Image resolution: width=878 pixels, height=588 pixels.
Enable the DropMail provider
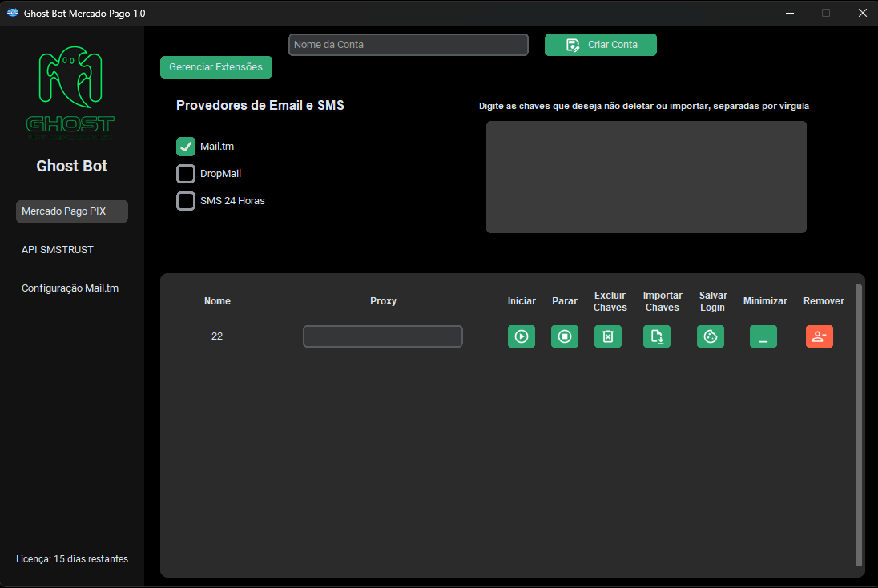point(186,174)
